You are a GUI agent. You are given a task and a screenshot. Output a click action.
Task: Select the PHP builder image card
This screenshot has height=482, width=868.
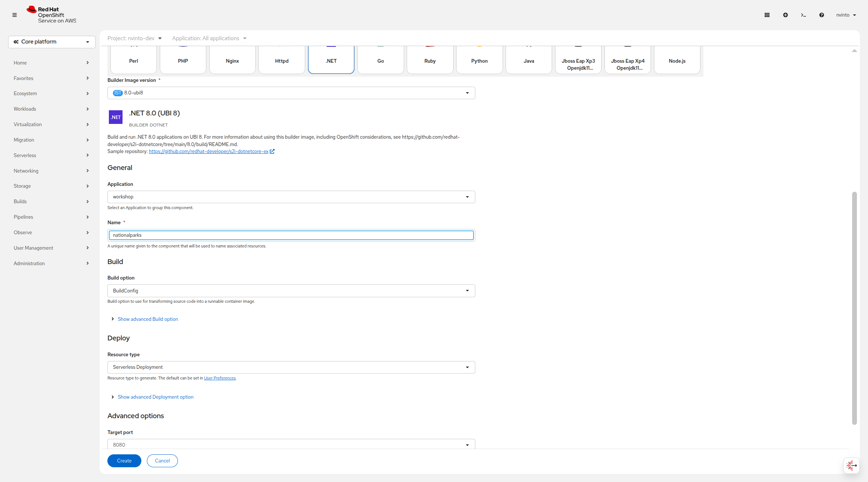click(x=183, y=60)
